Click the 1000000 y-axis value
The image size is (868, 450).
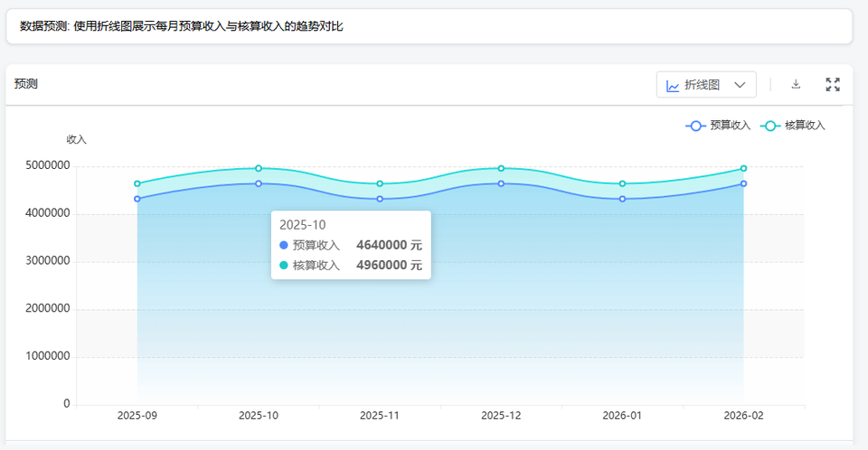(48, 356)
